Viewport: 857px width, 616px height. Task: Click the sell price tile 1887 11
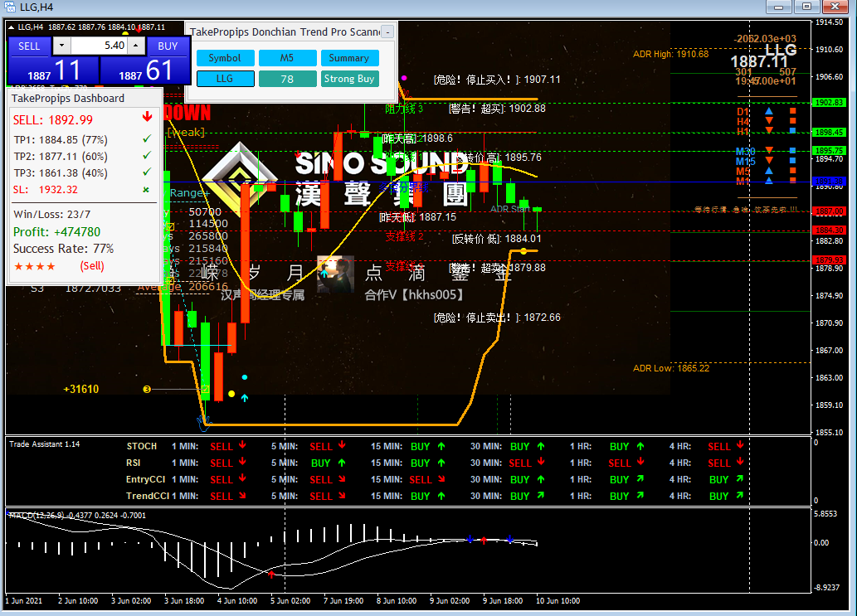pos(54,70)
